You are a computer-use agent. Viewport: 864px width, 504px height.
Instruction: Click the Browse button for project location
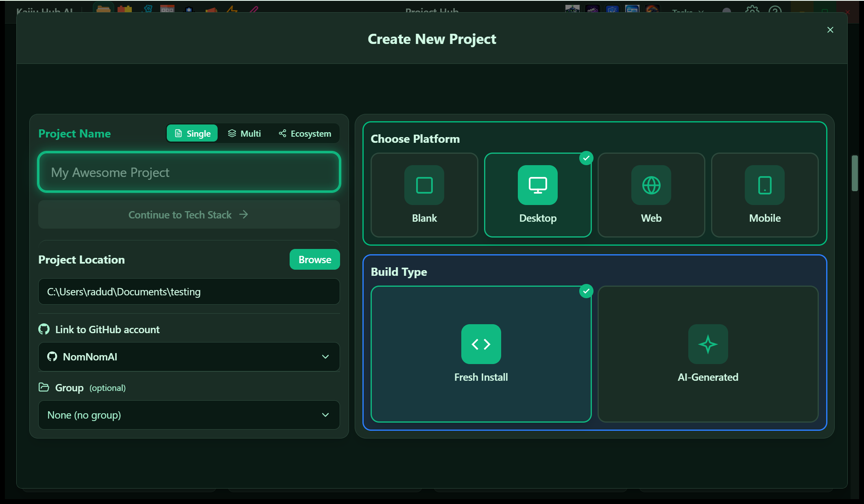tap(315, 260)
